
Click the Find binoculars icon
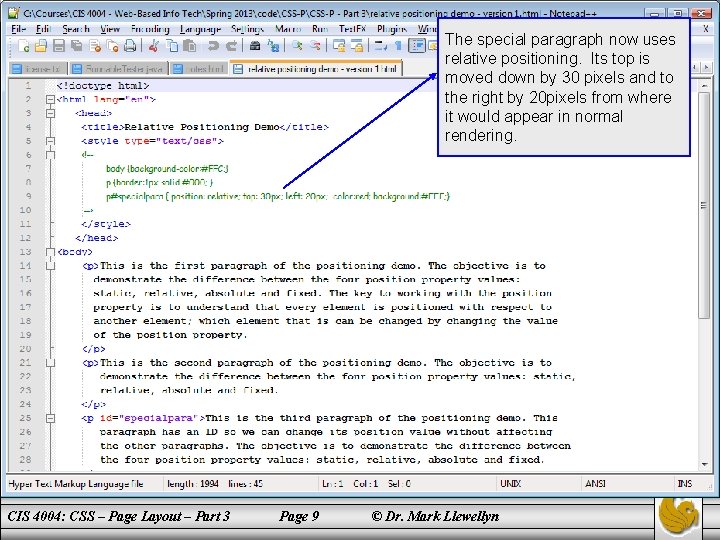pos(256,46)
